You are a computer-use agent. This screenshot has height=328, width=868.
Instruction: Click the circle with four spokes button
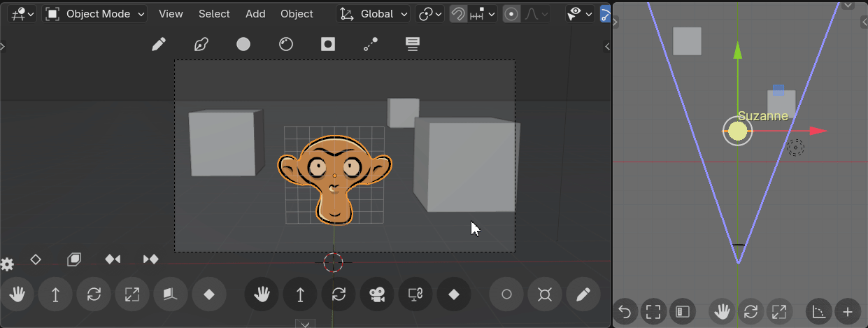click(545, 294)
